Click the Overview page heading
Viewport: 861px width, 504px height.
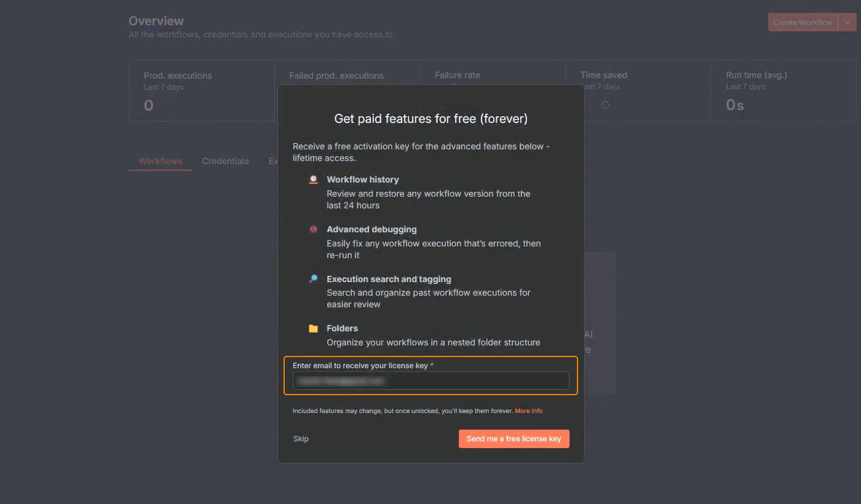[x=156, y=22]
